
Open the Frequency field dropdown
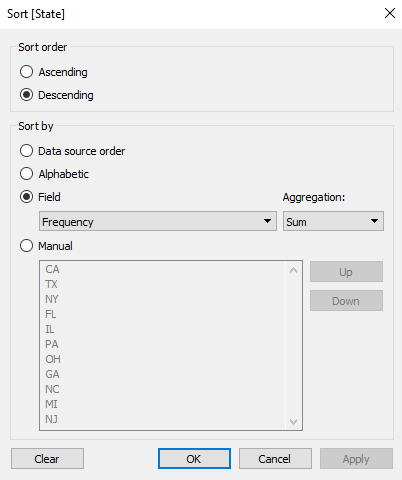point(158,221)
